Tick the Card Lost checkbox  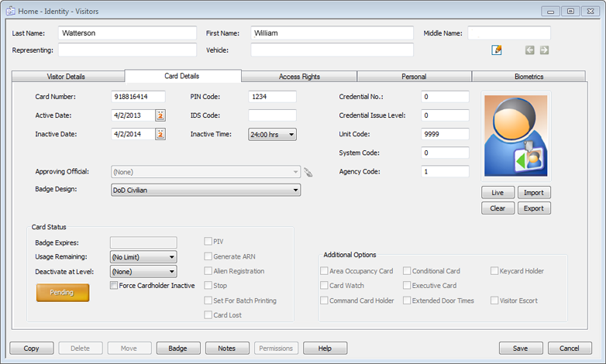click(208, 315)
